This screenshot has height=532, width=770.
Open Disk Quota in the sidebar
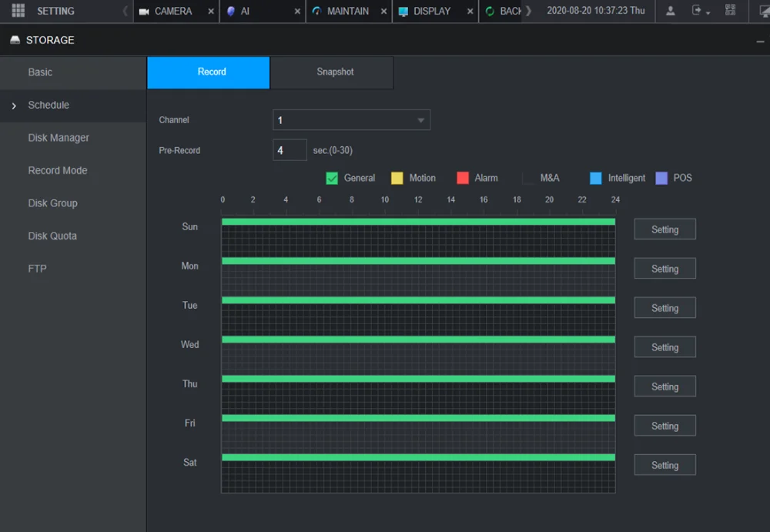click(x=72, y=236)
